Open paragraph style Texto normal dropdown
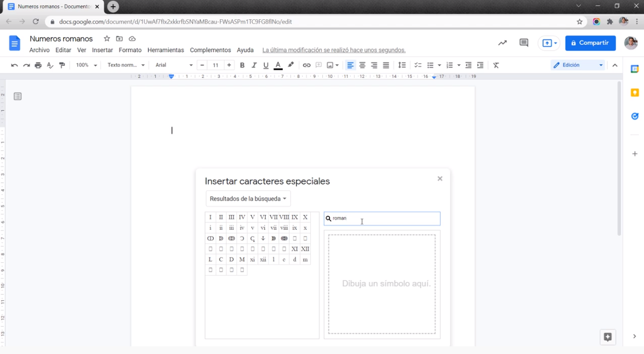The width and height of the screenshot is (644, 354). coord(126,65)
